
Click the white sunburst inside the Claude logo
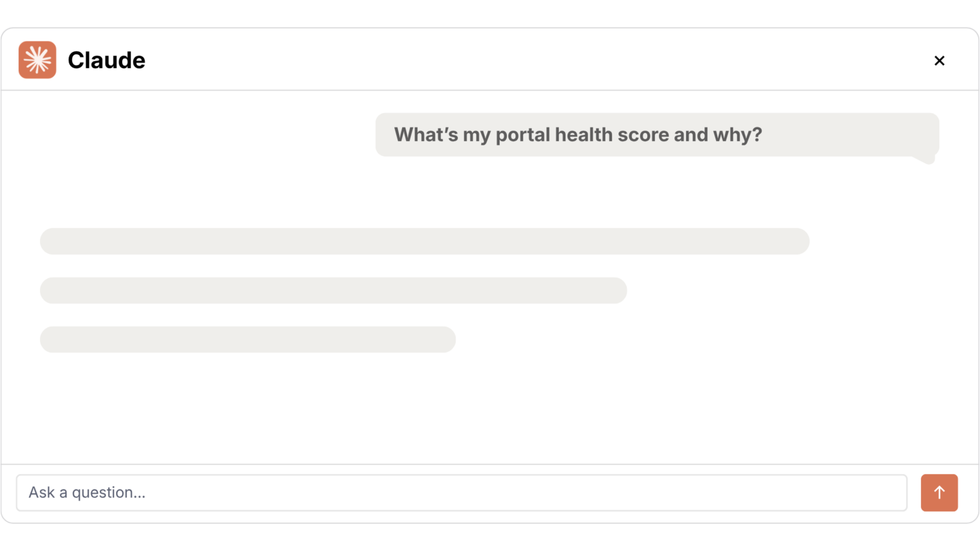tap(37, 60)
